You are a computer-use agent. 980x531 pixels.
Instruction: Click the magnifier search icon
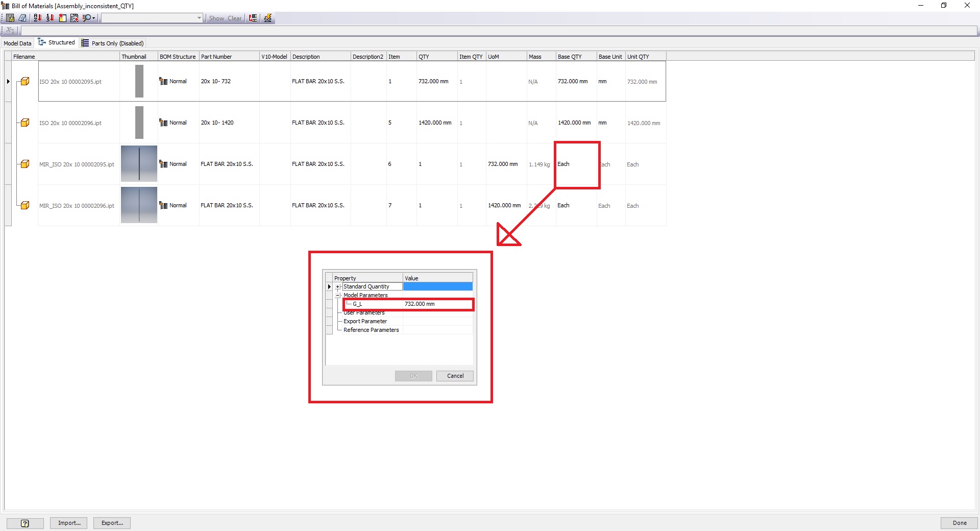(x=86, y=18)
